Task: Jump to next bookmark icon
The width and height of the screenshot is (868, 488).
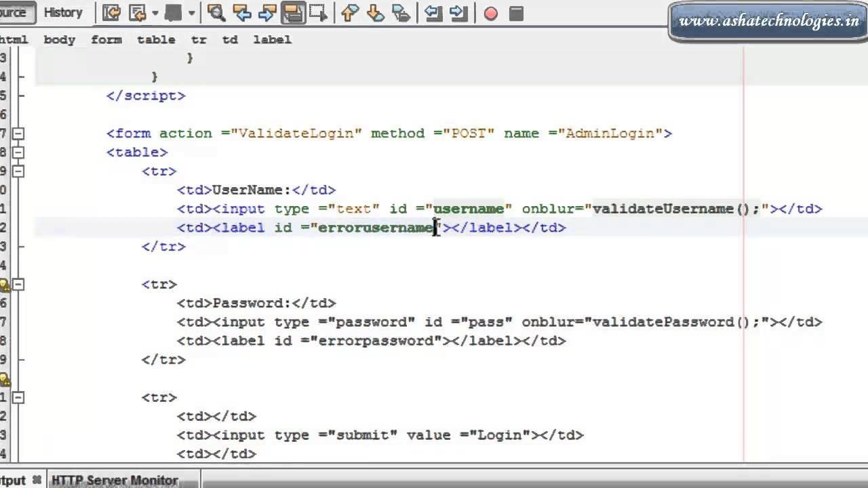Action: click(x=375, y=13)
